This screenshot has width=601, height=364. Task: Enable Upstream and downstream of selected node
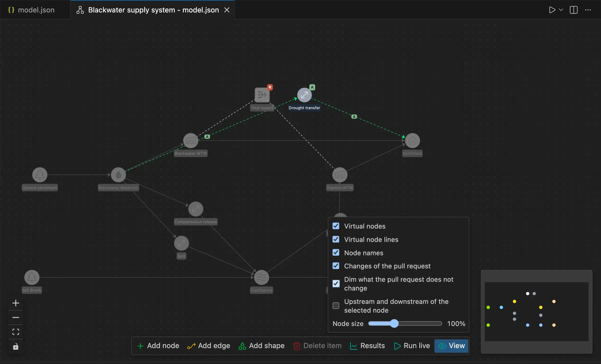(336, 306)
